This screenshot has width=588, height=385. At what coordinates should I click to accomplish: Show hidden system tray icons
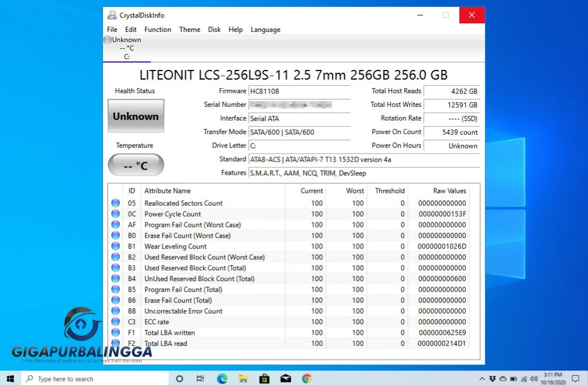pos(482,379)
